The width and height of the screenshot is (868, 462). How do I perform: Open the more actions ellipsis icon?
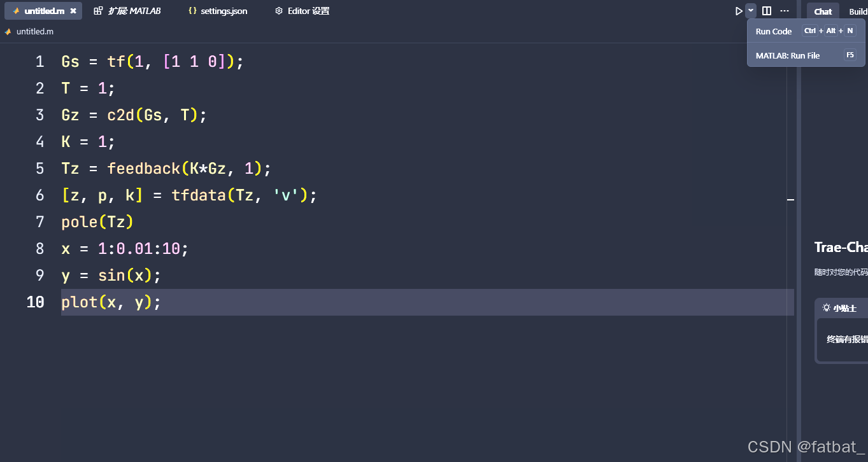coord(785,11)
